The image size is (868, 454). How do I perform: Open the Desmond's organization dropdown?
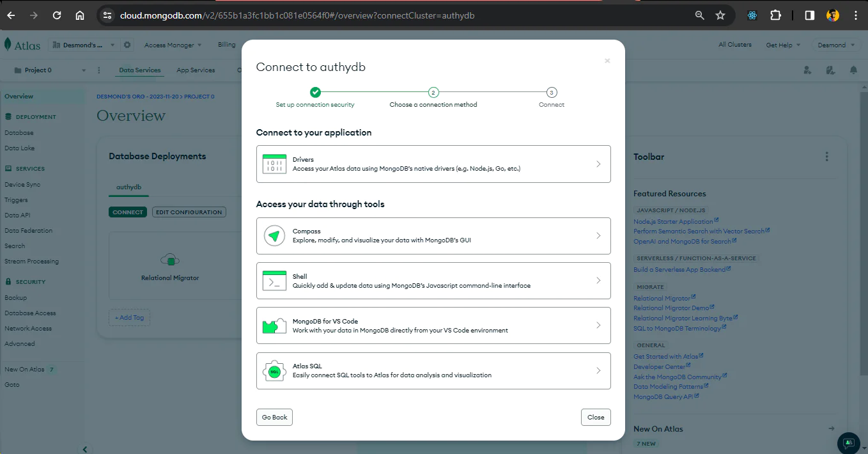coord(84,45)
